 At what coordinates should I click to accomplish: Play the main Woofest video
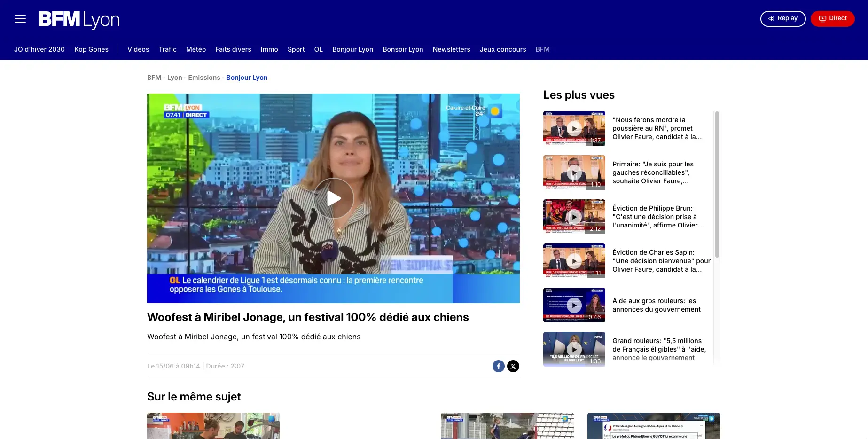pyautogui.click(x=334, y=198)
